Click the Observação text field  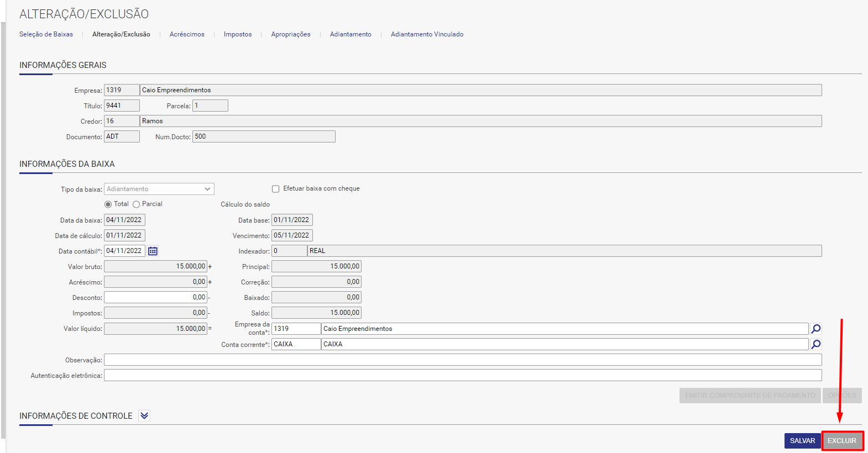tap(463, 360)
